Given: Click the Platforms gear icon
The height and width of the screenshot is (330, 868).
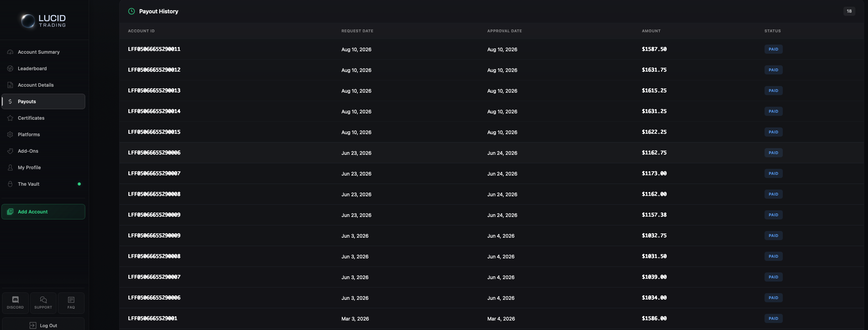Looking at the screenshot, I should [10, 134].
